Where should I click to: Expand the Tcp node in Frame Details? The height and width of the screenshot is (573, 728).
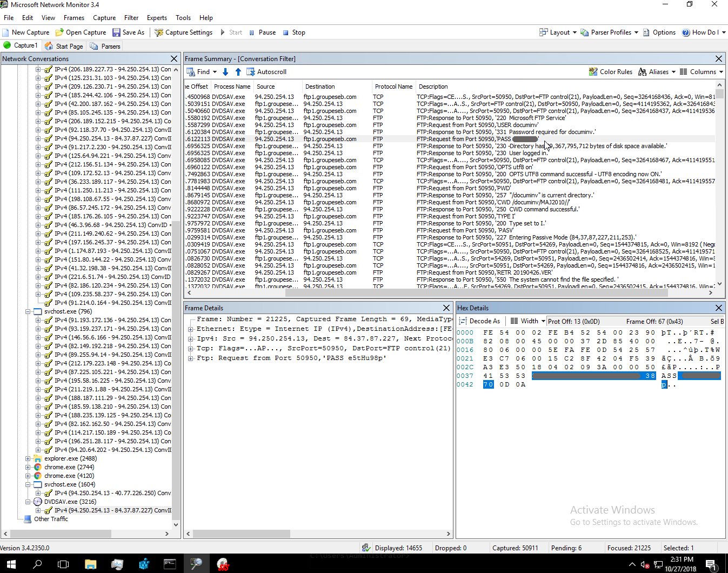pyautogui.click(x=191, y=348)
